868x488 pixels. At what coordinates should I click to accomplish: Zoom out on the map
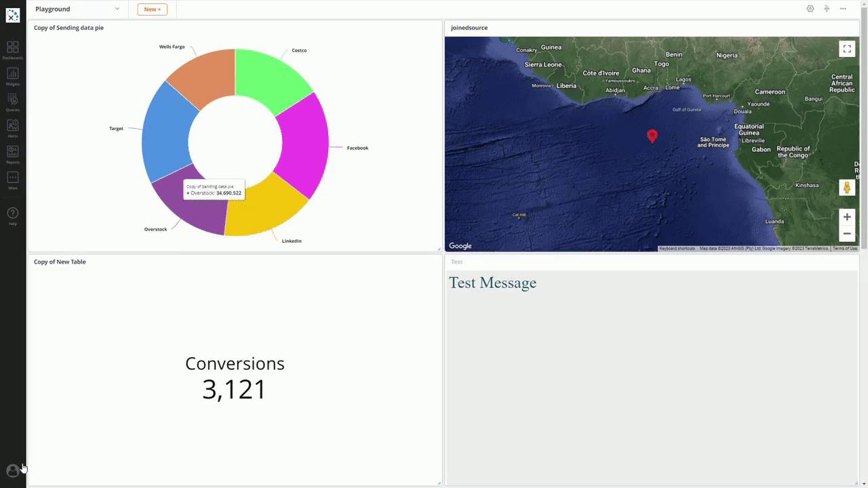(846, 234)
